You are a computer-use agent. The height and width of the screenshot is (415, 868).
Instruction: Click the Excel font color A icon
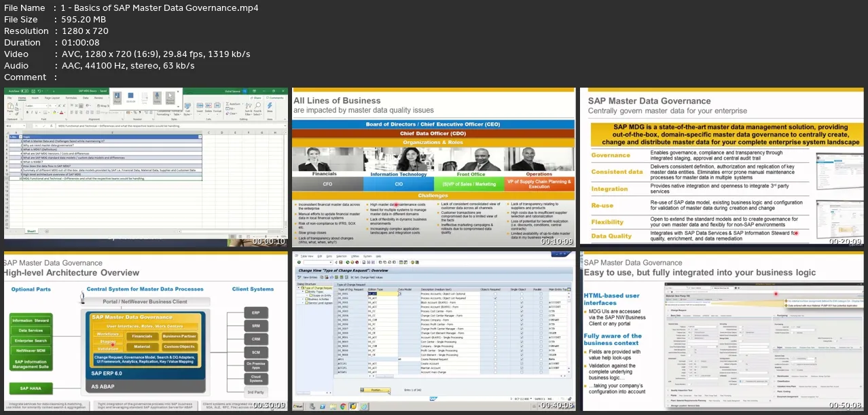click(x=61, y=112)
